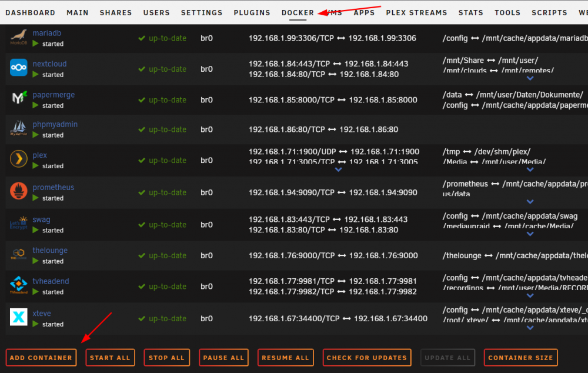
Task: Expand tvheadend volume mappings chevron
Action: pyautogui.click(x=530, y=296)
